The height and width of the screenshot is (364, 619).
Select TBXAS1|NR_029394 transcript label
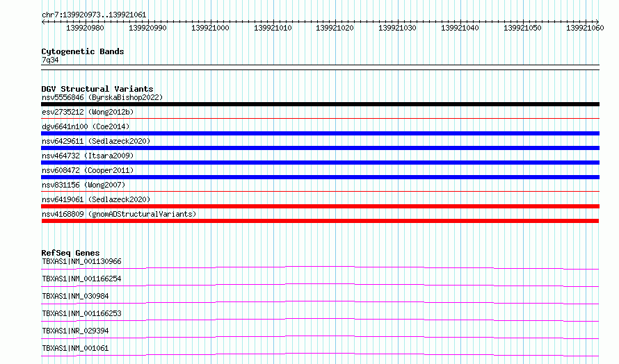coord(75,331)
